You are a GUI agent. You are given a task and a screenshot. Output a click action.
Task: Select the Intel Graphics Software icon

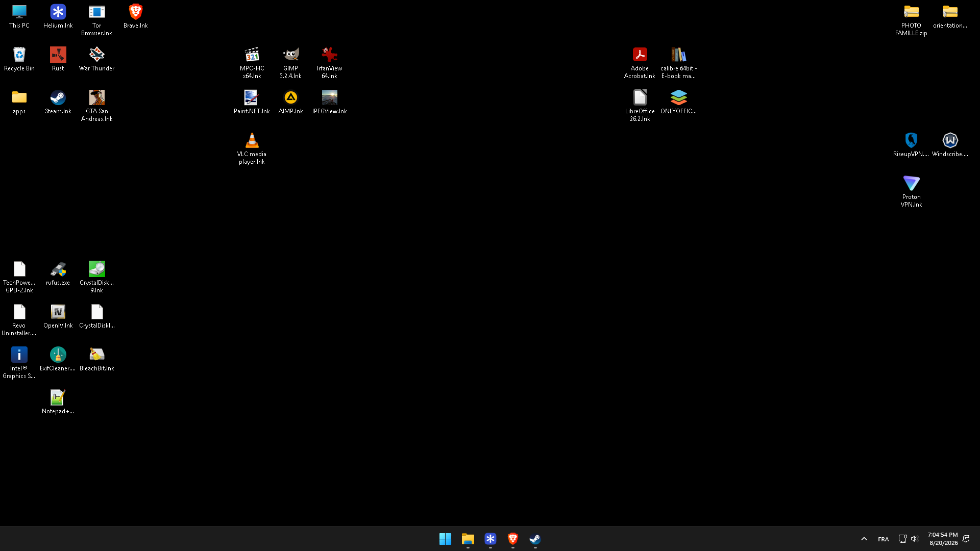(x=19, y=363)
